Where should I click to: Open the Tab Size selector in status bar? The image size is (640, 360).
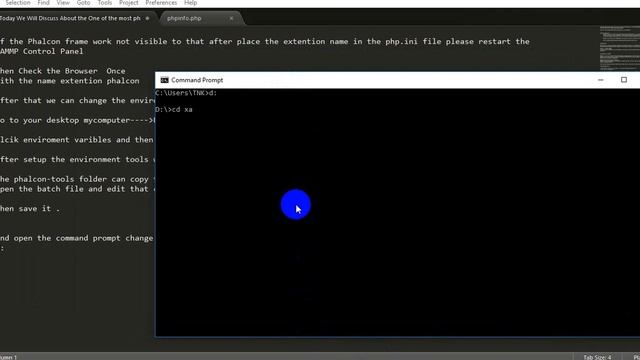coord(597,357)
